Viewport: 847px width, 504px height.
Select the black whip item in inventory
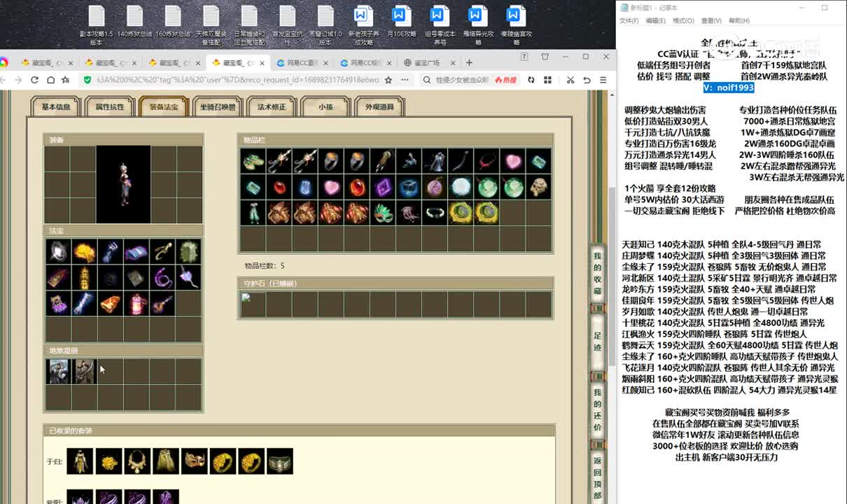tap(461, 162)
